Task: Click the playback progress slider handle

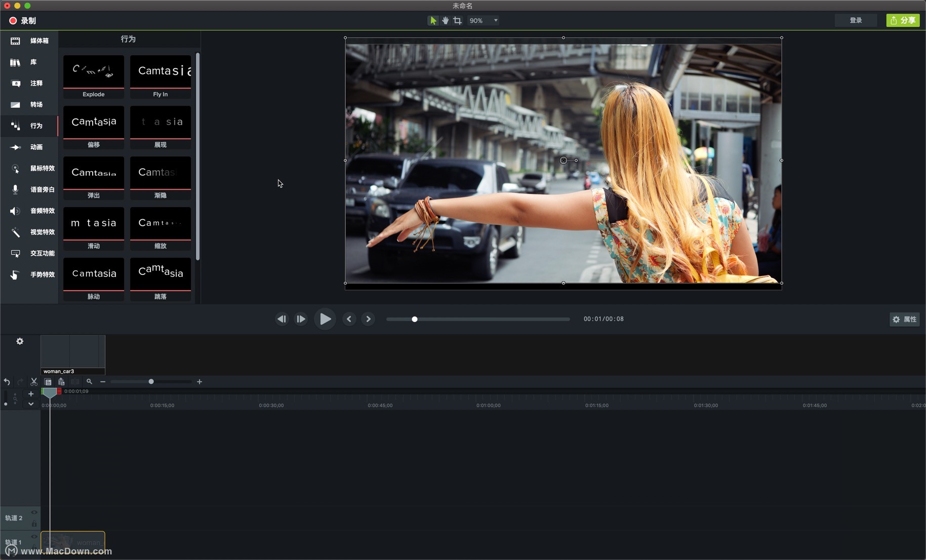Action: pyautogui.click(x=415, y=319)
